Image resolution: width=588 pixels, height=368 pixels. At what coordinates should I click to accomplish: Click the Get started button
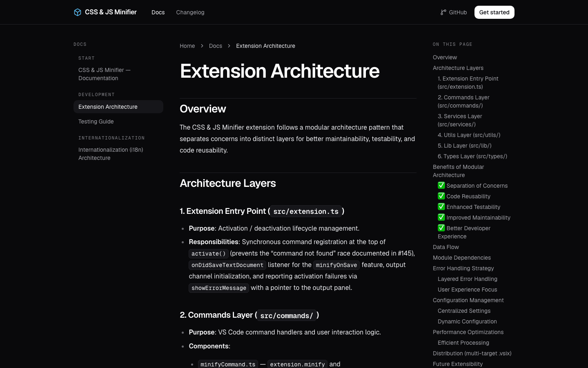coord(494,12)
